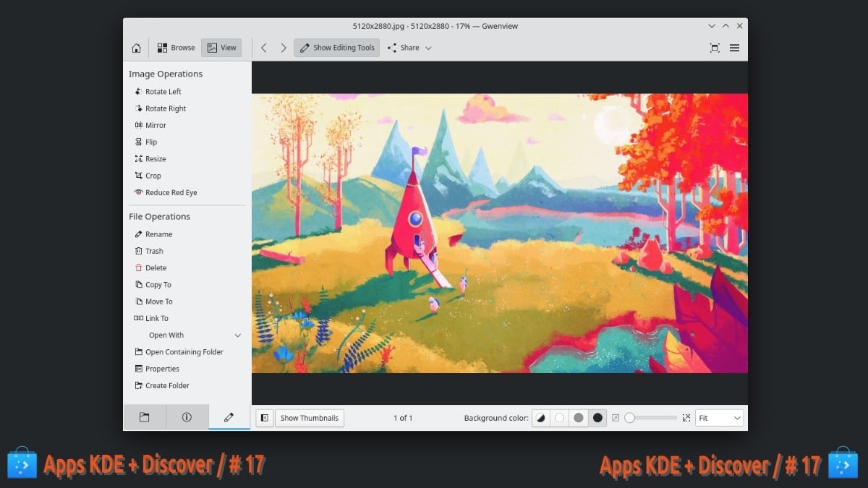Switch to Folders sidebar tab
The image size is (868, 488).
click(144, 417)
